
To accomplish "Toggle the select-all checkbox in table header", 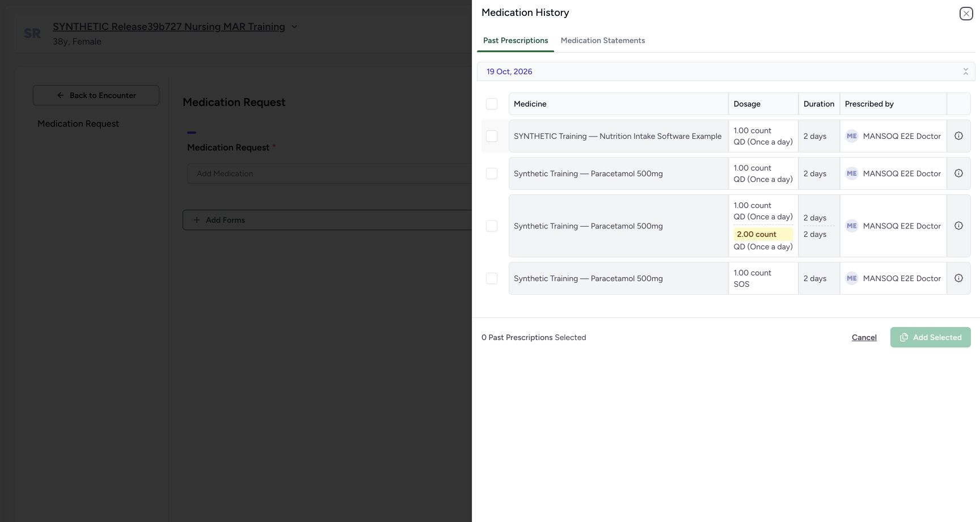I will click(x=492, y=104).
